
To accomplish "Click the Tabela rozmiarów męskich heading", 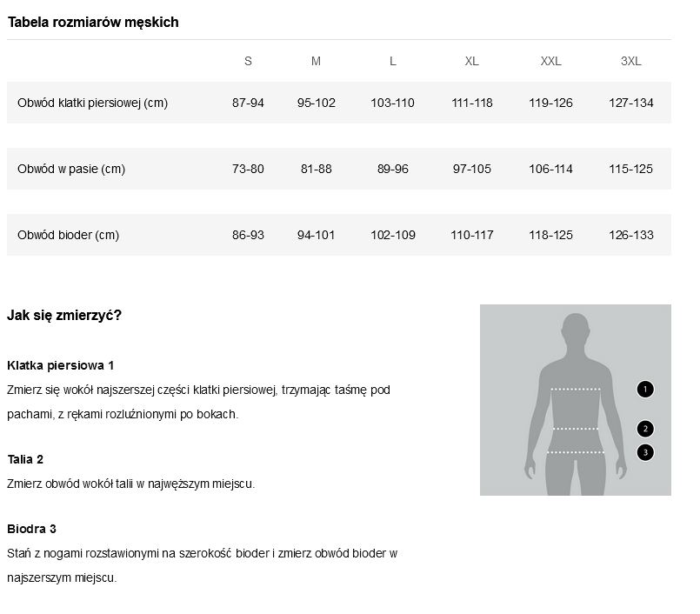I will point(93,23).
